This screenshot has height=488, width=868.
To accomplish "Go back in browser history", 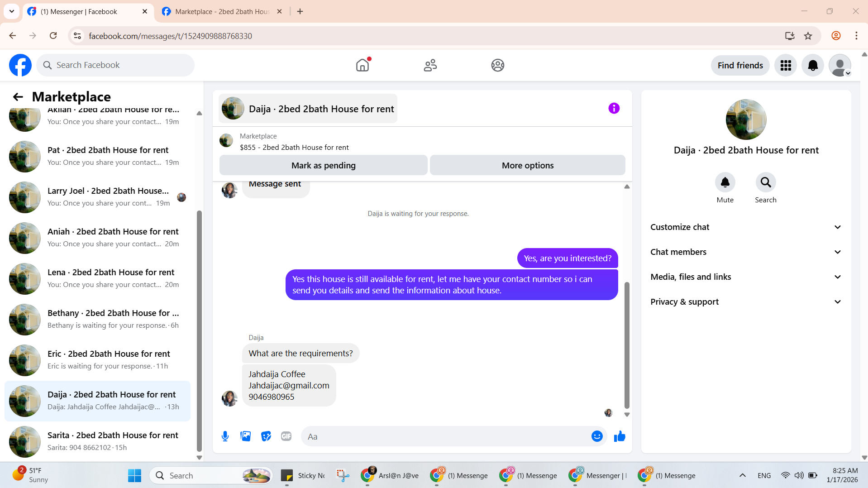I will click(12, 36).
